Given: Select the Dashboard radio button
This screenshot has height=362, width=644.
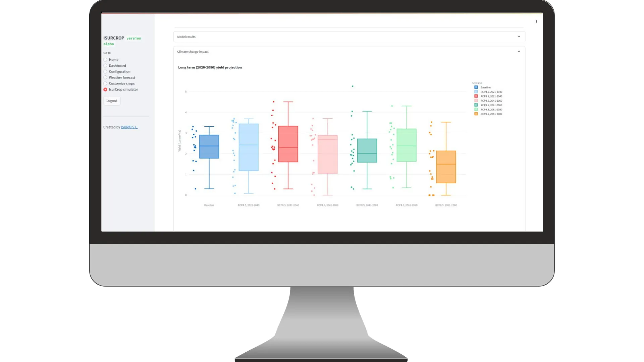Looking at the screenshot, I should tap(105, 65).
